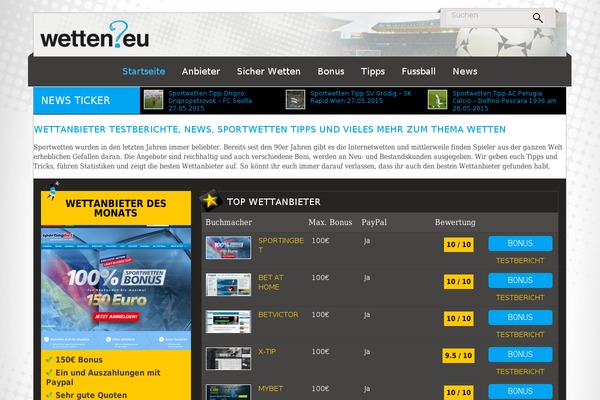Open the Anbieter menu item
The width and height of the screenshot is (600, 400).
(201, 71)
